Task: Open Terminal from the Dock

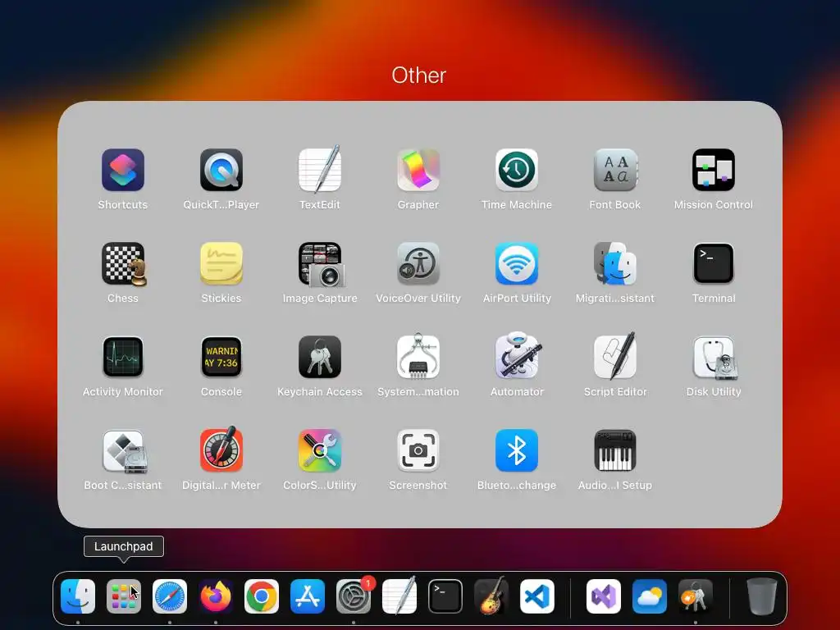Action: coord(445,596)
